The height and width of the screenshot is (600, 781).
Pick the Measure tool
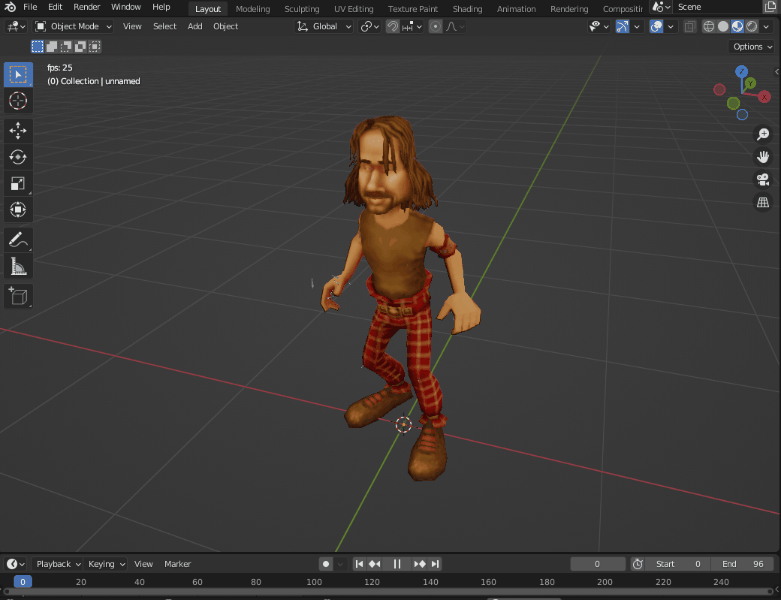point(18,267)
